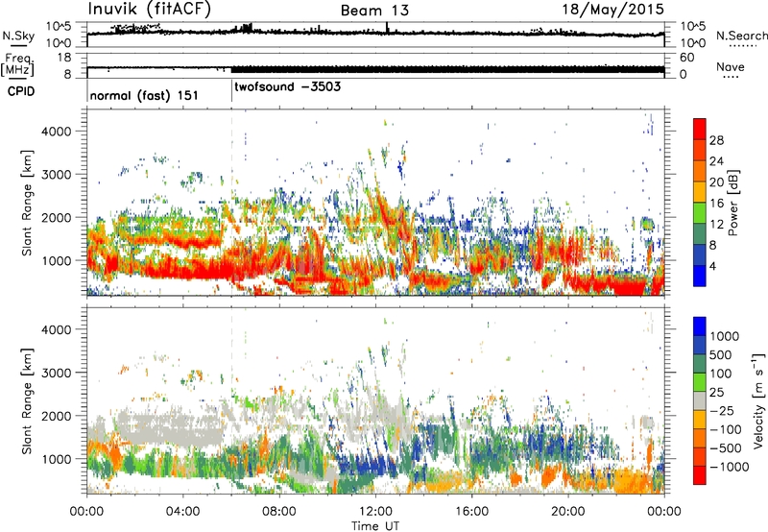Click the 'normal (fast) 151' mode label
The width and height of the screenshot is (768, 532).
click(x=144, y=95)
